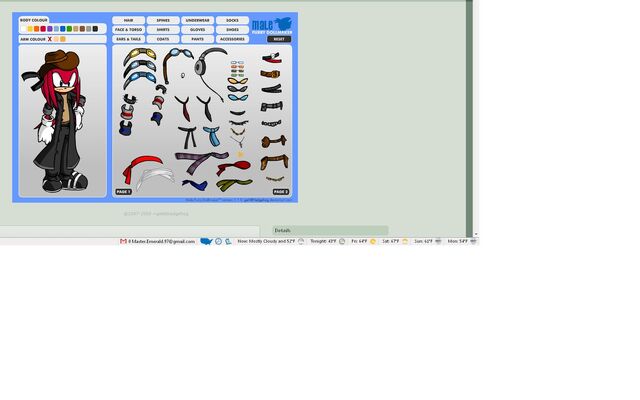
Task: Select the light blue cravat scarf
Action: pyautogui.click(x=212, y=136)
